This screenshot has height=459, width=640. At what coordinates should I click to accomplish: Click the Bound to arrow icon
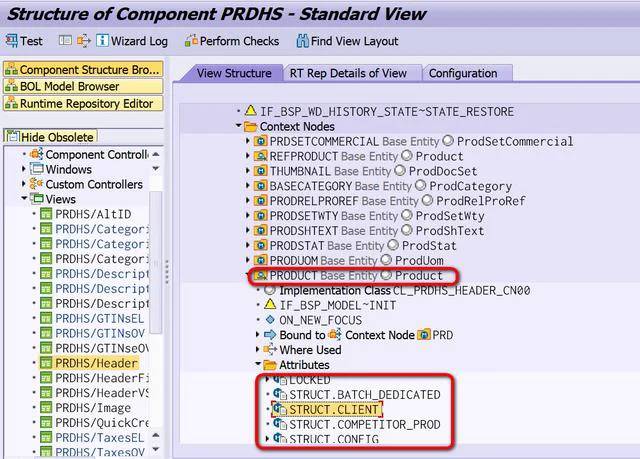270,335
